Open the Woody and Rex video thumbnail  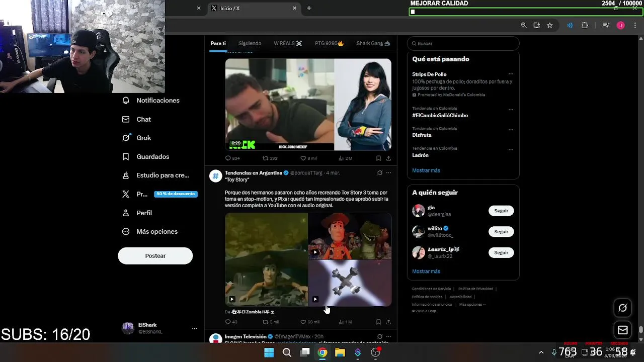tap(350, 236)
